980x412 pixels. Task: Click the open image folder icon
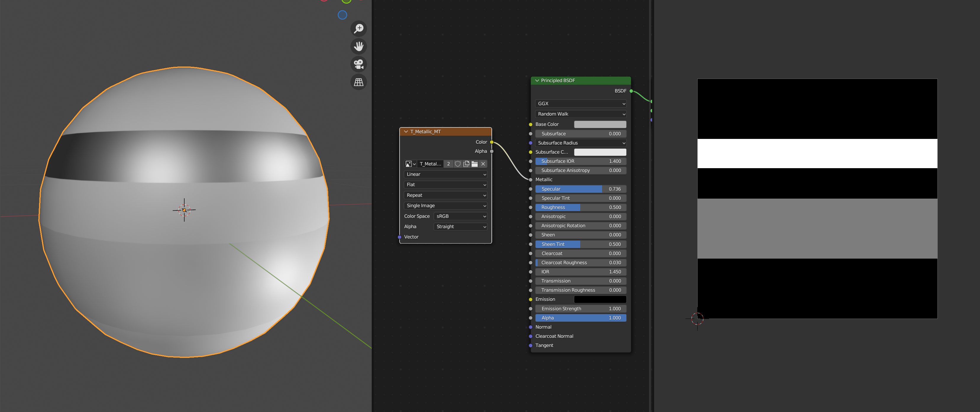click(x=474, y=164)
